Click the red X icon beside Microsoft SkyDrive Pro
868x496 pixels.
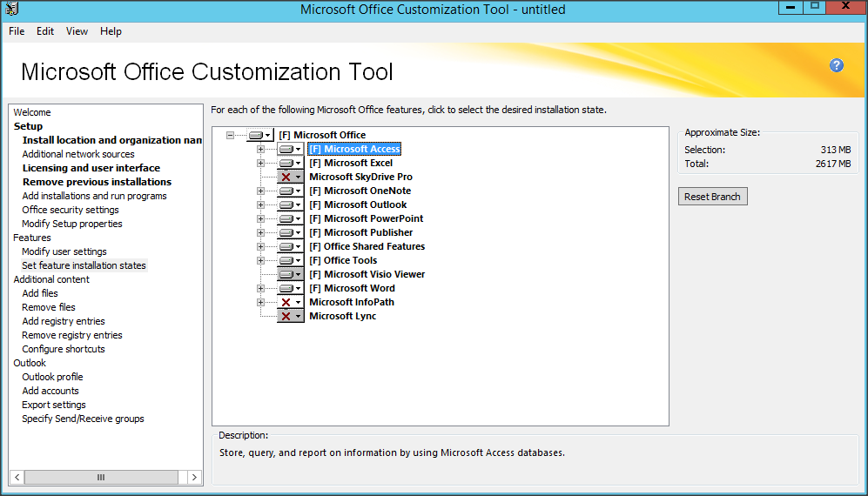click(x=290, y=177)
